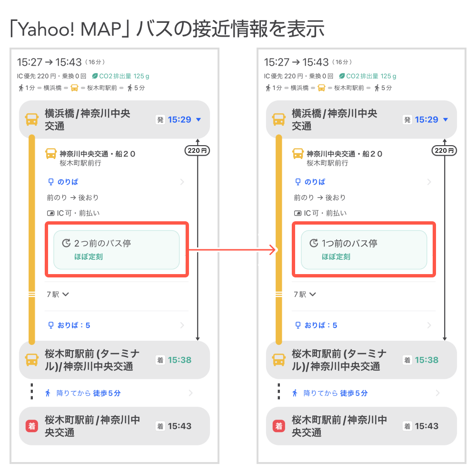Select CO2排出量 125g text in left panel

click(124, 76)
